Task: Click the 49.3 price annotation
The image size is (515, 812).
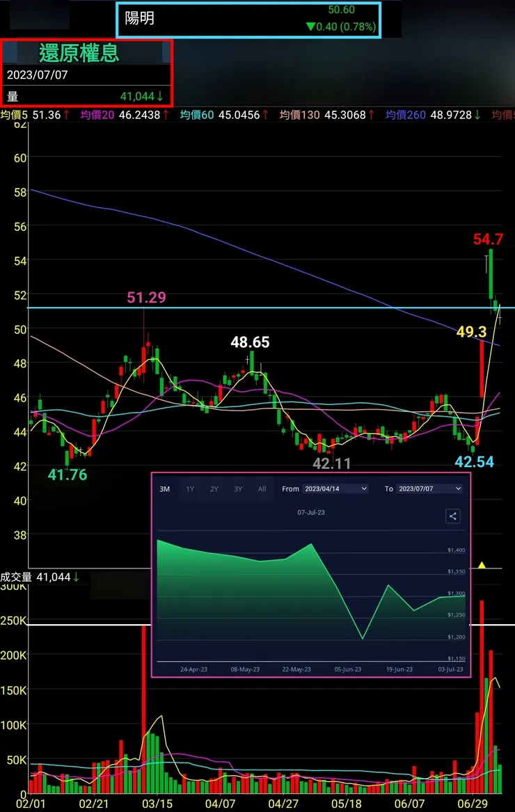Action: pyautogui.click(x=471, y=332)
